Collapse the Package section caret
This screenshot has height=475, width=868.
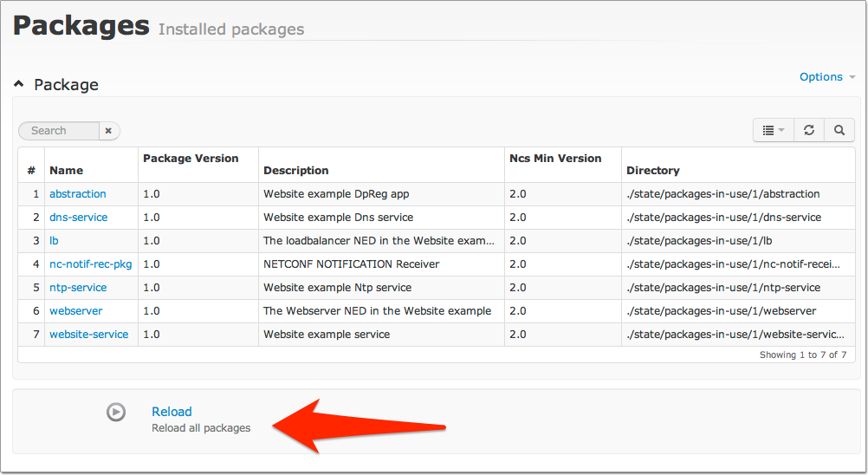click(19, 84)
